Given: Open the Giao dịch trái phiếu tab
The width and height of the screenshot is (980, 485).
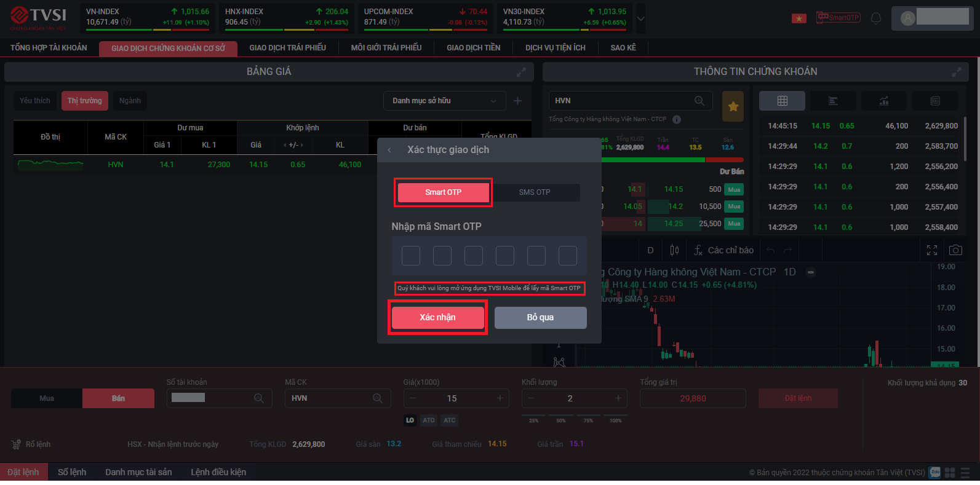Looking at the screenshot, I should [x=287, y=48].
